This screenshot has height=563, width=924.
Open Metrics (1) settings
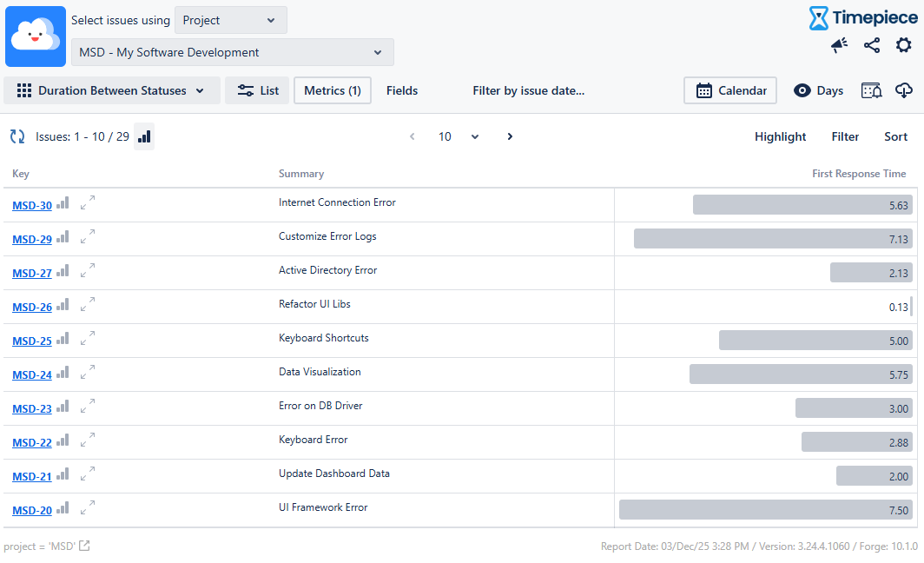[333, 90]
